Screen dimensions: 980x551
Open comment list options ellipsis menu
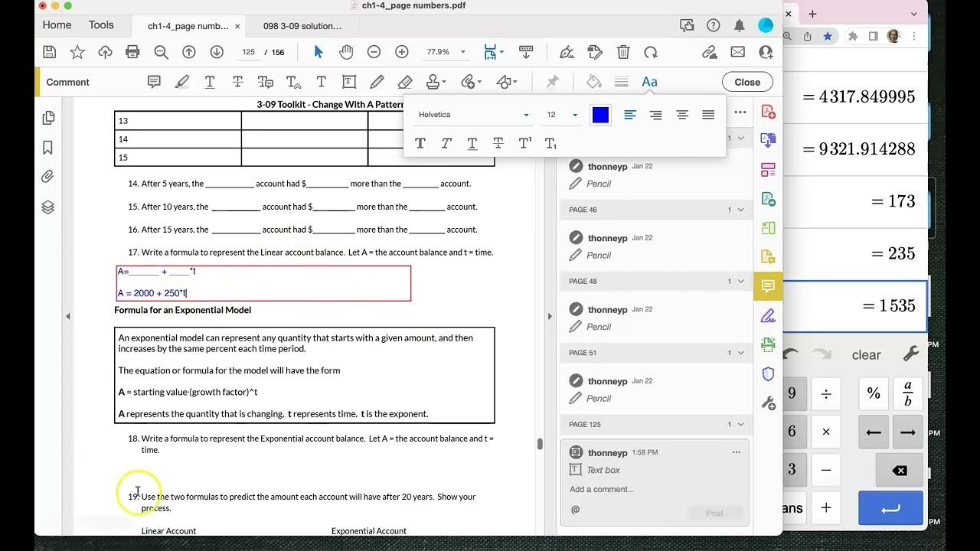[740, 112]
